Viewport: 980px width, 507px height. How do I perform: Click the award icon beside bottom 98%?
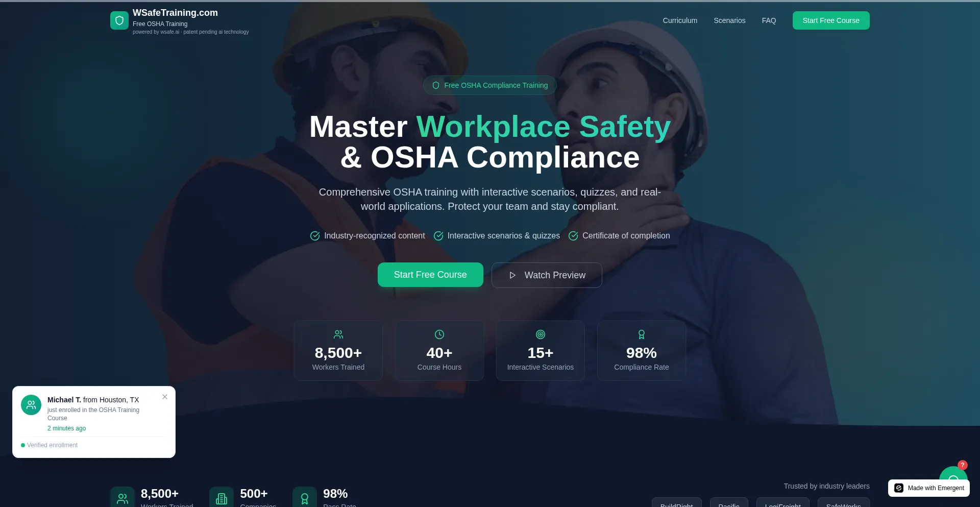tap(305, 498)
